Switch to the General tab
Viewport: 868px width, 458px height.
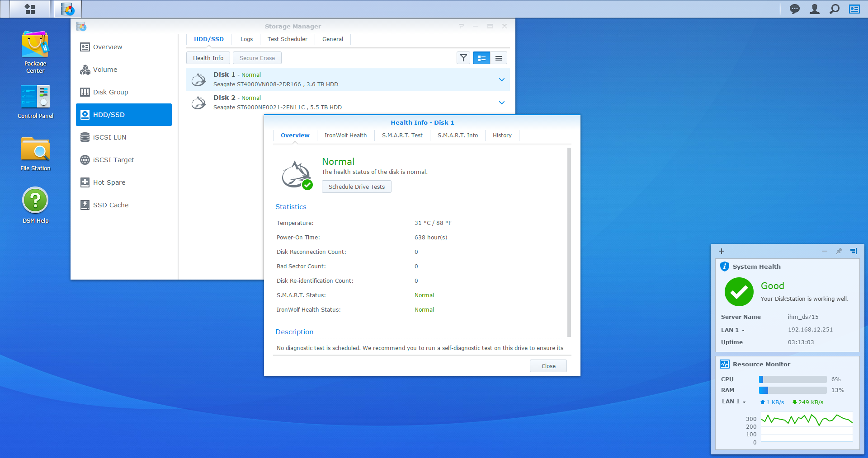[x=333, y=39]
